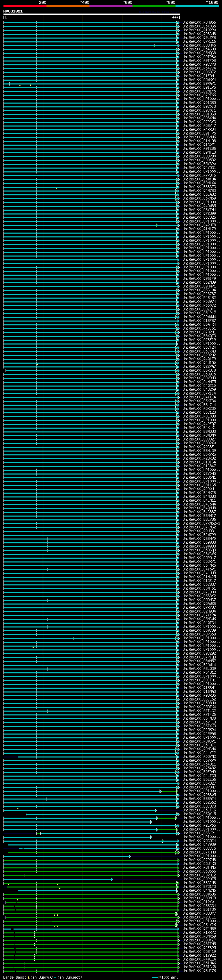Select label UniRef100_C3YTH4
The width and height of the screenshot is (222, 980).
point(199,210)
